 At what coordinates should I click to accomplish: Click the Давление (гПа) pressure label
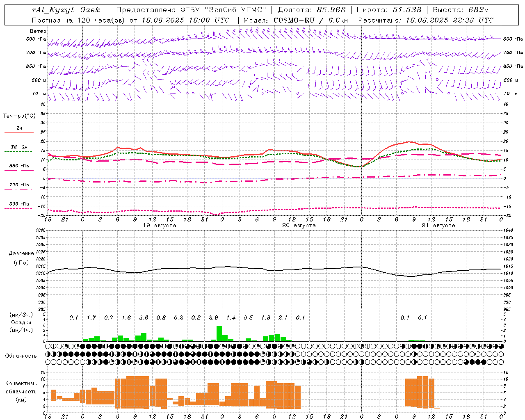21,258
